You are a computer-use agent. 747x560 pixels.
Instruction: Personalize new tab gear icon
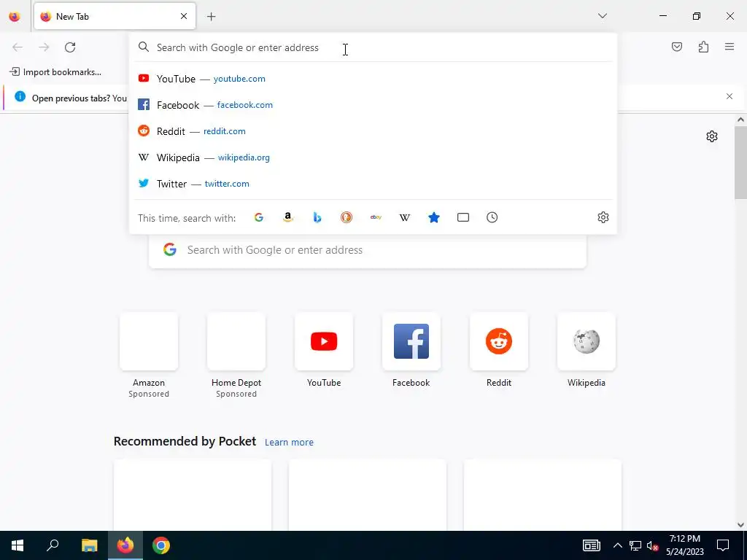click(x=712, y=136)
